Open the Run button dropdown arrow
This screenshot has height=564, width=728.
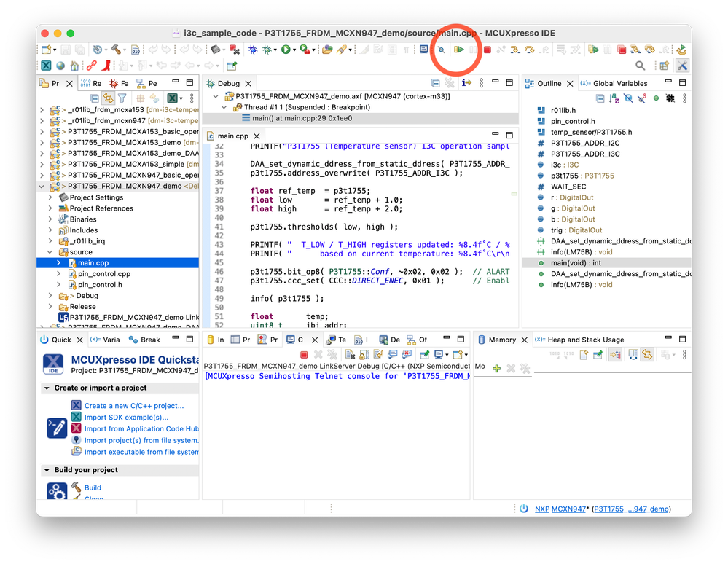pyautogui.click(x=294, y=50)
